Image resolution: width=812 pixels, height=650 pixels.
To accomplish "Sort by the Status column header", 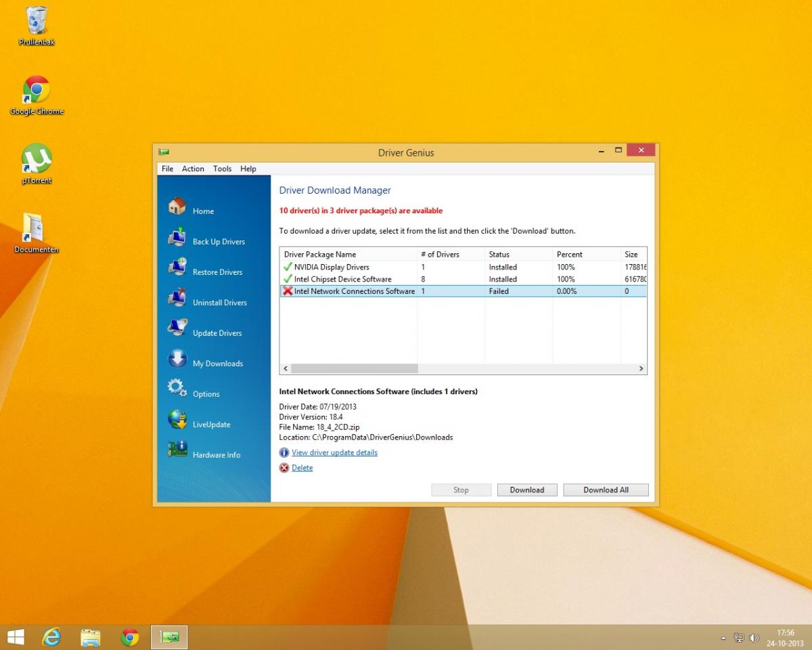I will click(518, 255).
